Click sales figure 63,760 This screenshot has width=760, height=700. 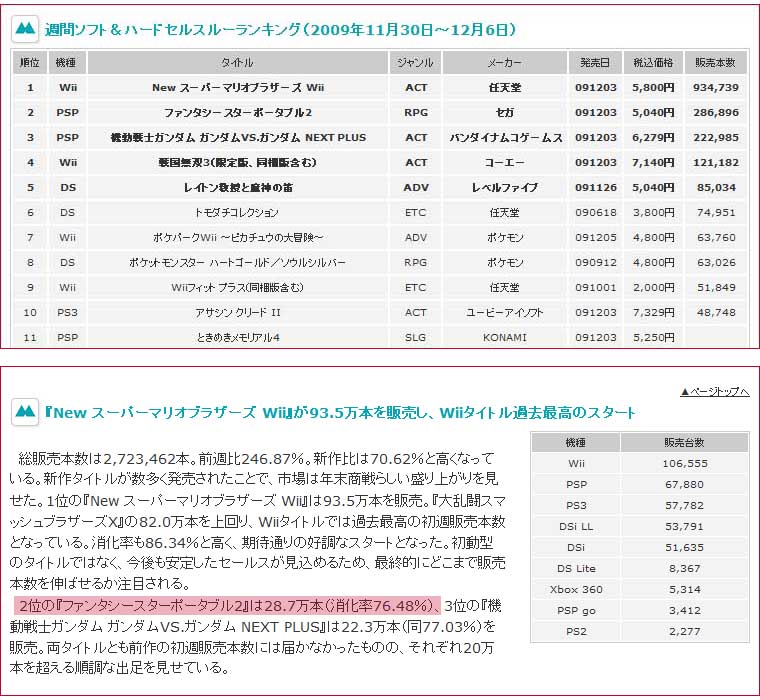pyautogui.click(x=716, y=238)
